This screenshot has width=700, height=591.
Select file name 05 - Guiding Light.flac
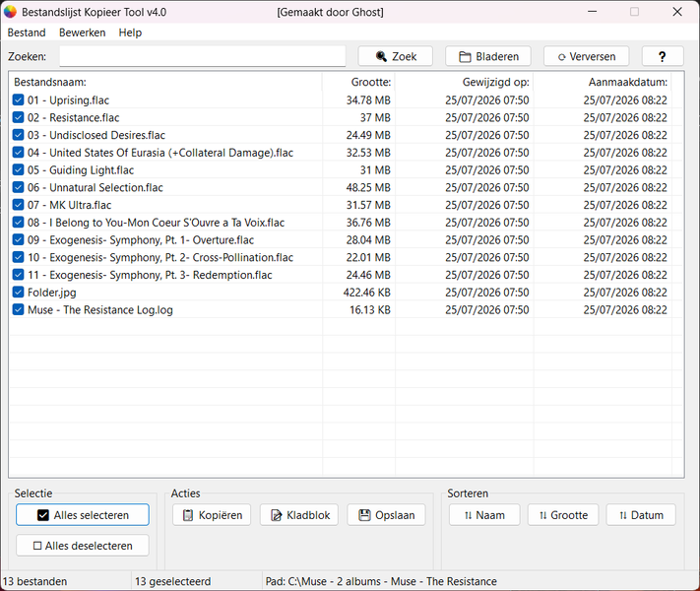coord(81,169)
